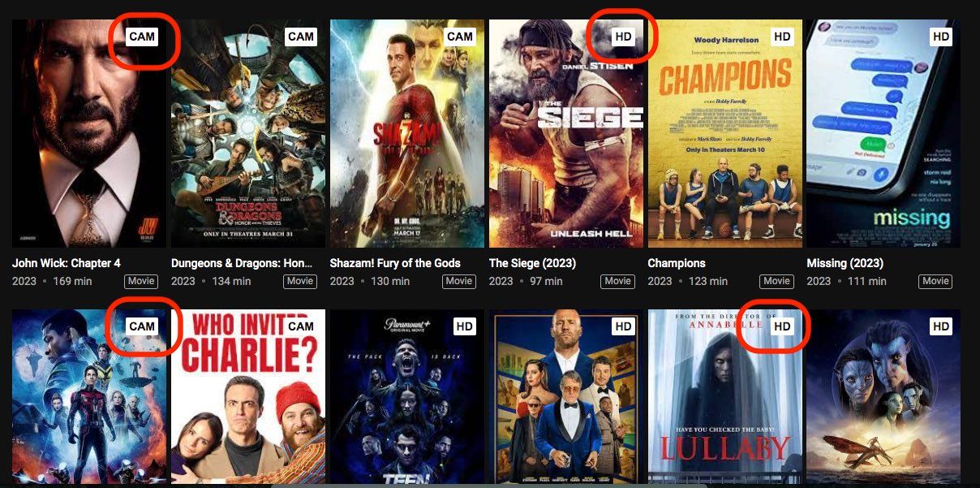Click the CAM badge on John Wick poster
Viewport: 980px width, 488px height.
point(142,36)
